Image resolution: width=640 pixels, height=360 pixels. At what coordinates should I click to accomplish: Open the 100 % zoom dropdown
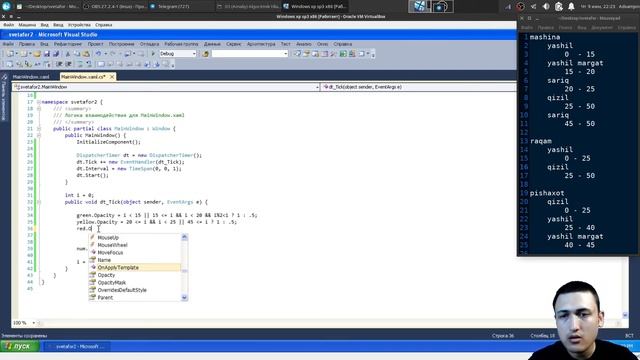pos(33,323)
